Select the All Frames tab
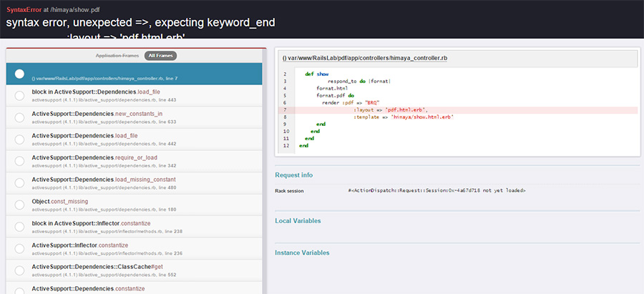 pyautogui.click(x=160, y=55)
